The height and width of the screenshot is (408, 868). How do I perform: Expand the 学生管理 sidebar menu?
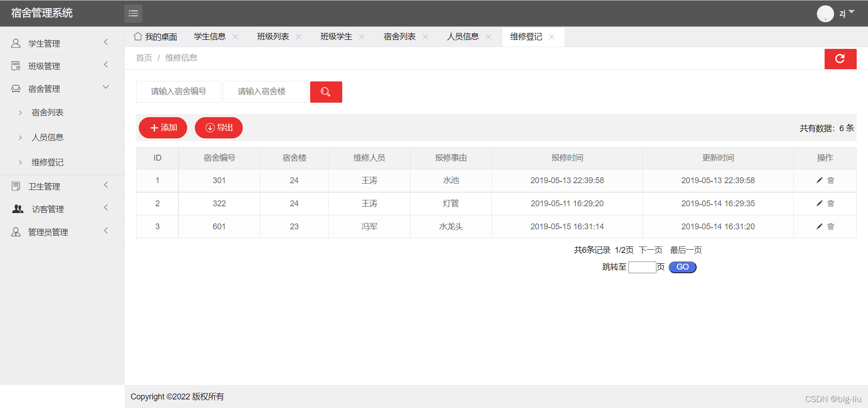(62, 43)
